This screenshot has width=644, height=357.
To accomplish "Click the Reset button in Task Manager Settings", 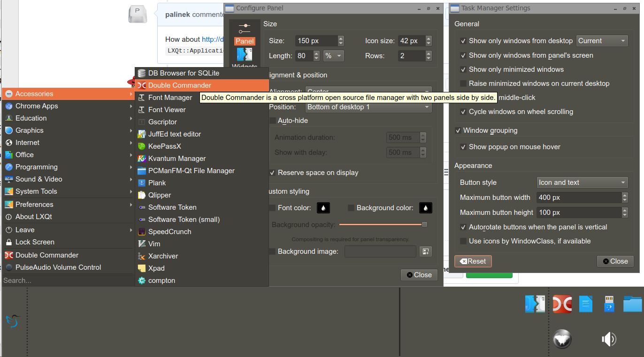I will tap(473, 261).
